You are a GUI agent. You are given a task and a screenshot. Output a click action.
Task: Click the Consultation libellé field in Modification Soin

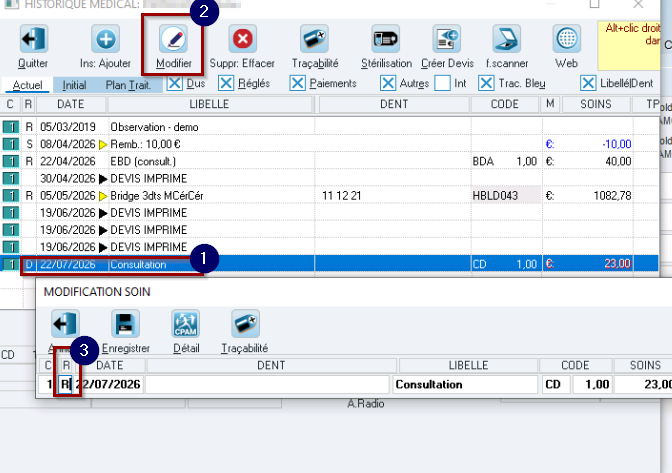click(x=465, y=384)
